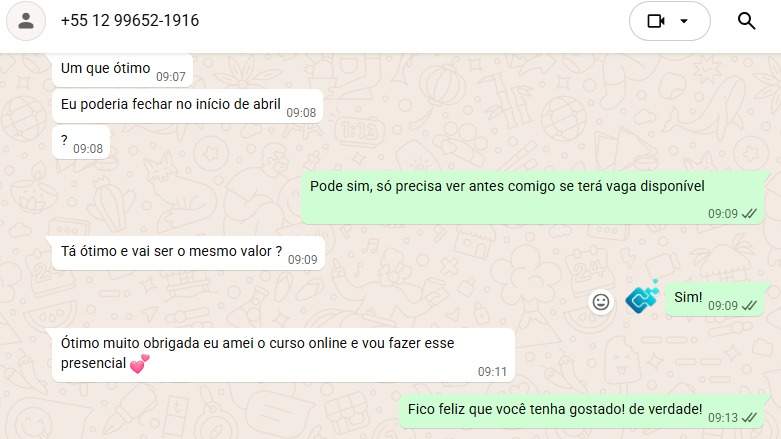Screen dimensions: 781x439
Task: Open contact info for +55 12 99652-1916
Action: pos(130,20)
